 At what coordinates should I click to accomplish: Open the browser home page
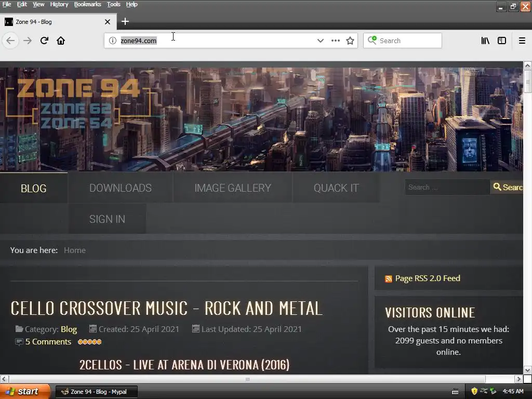(61, 41)
